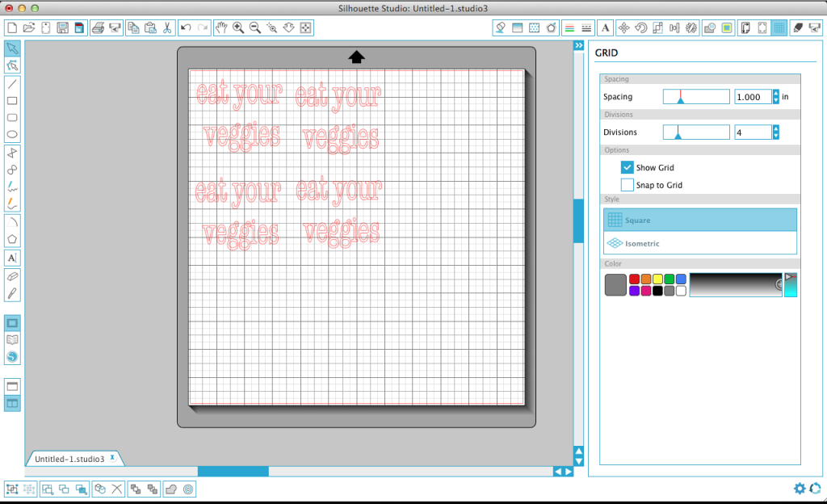The width and height of the screenshot is (827, 504).
Task: Toggle the Grid settings toolbar button
Action: [x=779, y=28]
